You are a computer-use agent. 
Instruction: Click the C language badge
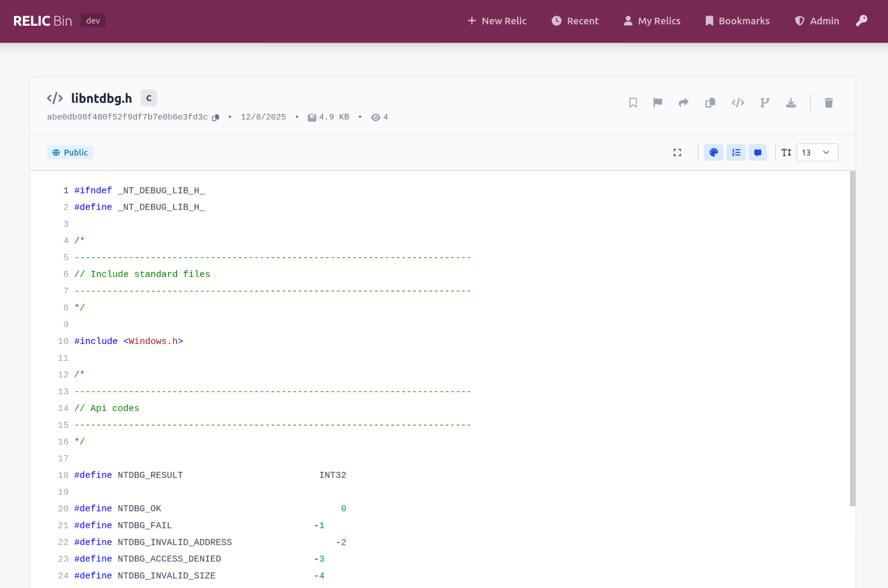[149, 98]
